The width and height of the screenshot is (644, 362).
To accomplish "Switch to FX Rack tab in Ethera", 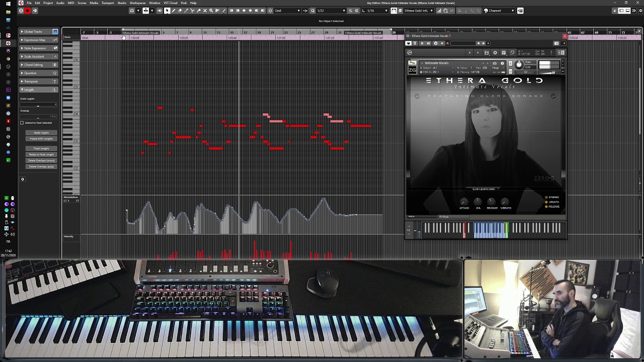I will 454,217.
